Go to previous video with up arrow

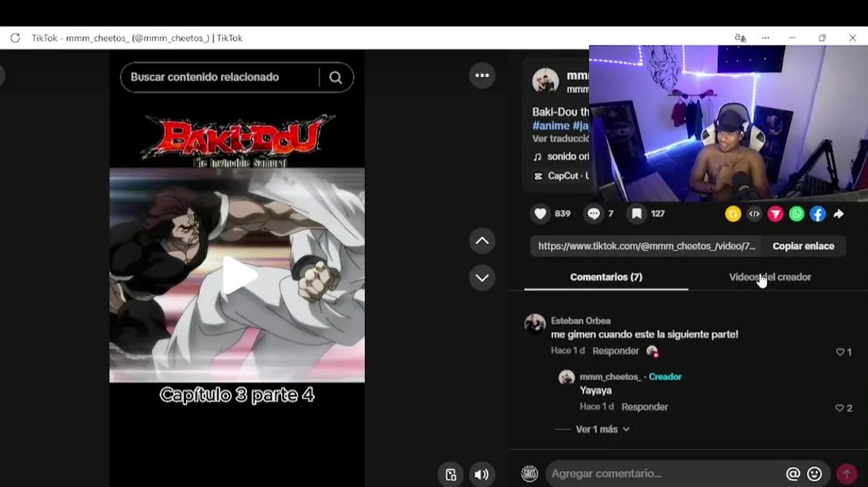click(x=482, y=241)
